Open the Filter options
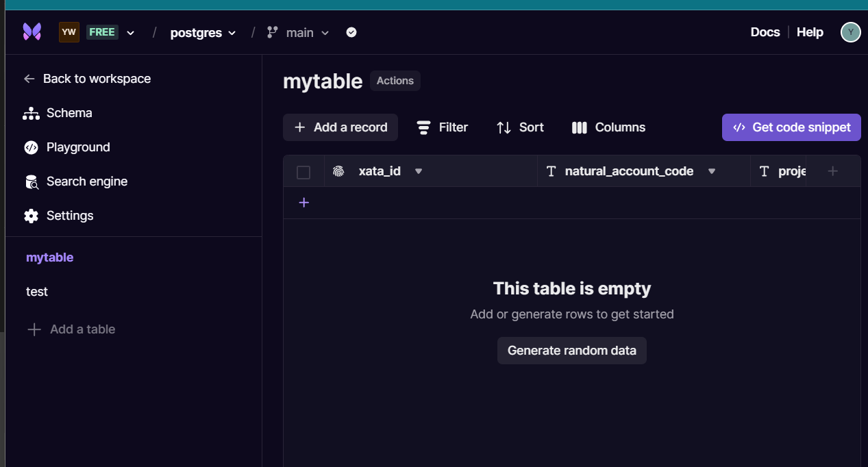 [x=443, y=127]
